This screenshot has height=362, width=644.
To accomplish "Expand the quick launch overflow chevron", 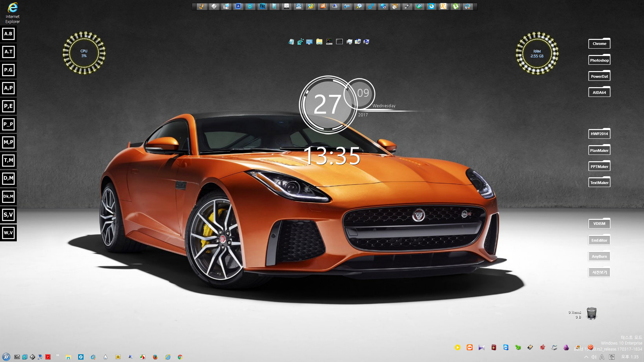I will (x=57, y=355).
